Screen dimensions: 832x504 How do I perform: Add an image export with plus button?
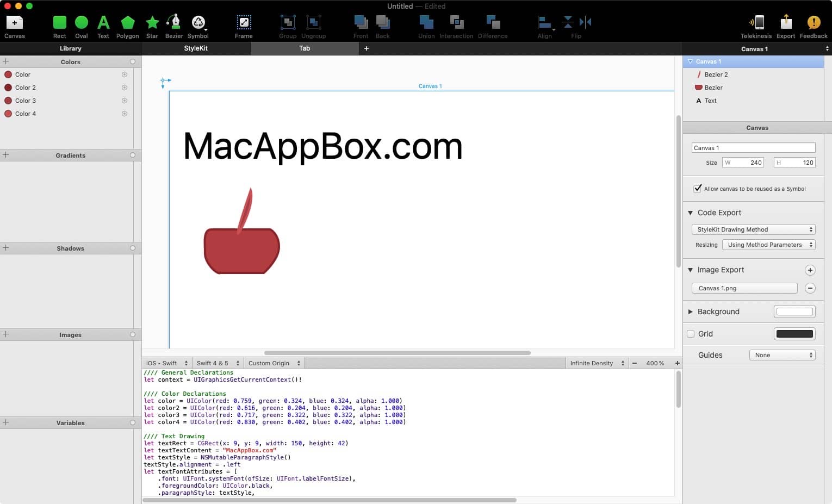tap(810, 270)
